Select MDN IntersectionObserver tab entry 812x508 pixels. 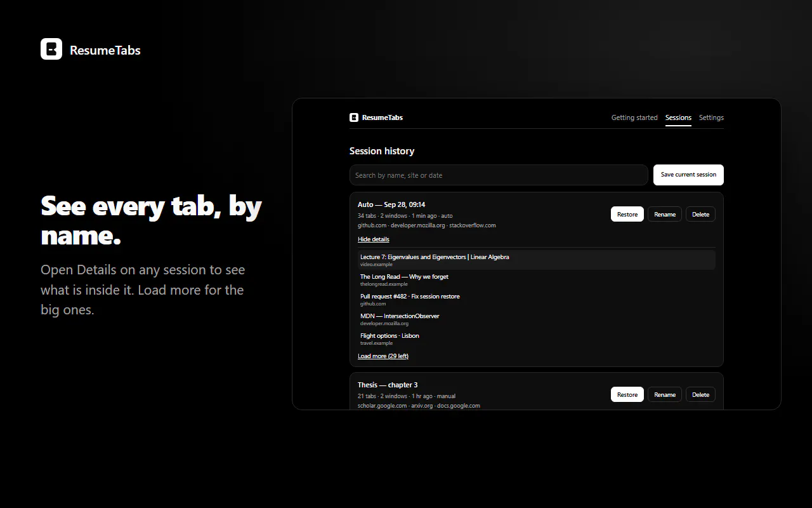point(537,319)
